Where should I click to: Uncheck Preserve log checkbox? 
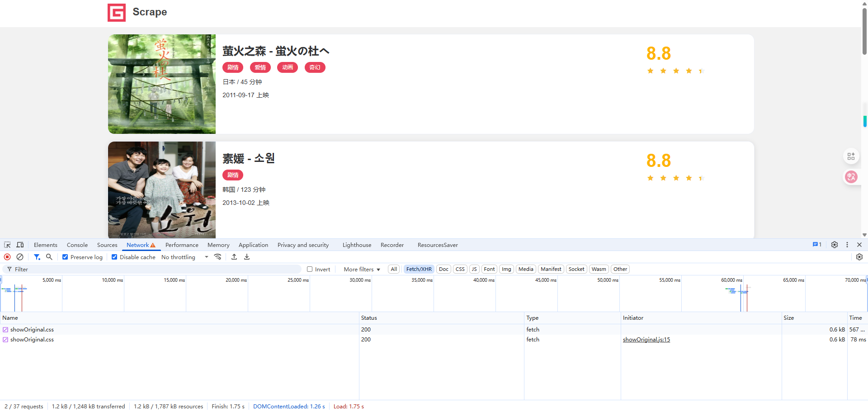pyautogui.click(x=65, y=257)
